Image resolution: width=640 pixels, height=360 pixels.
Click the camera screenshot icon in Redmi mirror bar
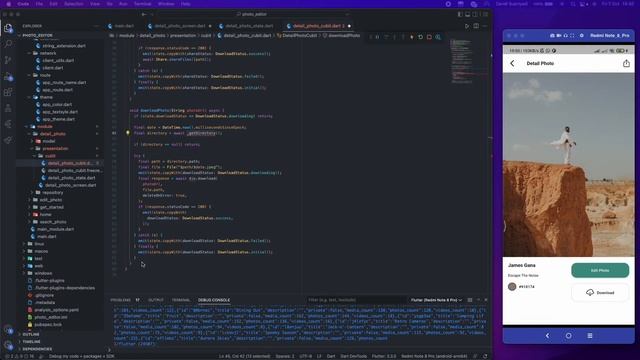click(x=552, y=36)
